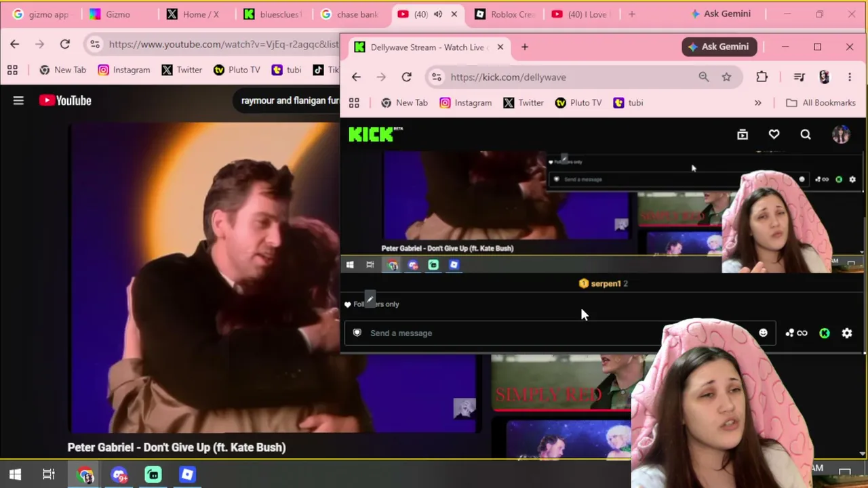Click the YouTube watch URL address bar

(223, 44)
